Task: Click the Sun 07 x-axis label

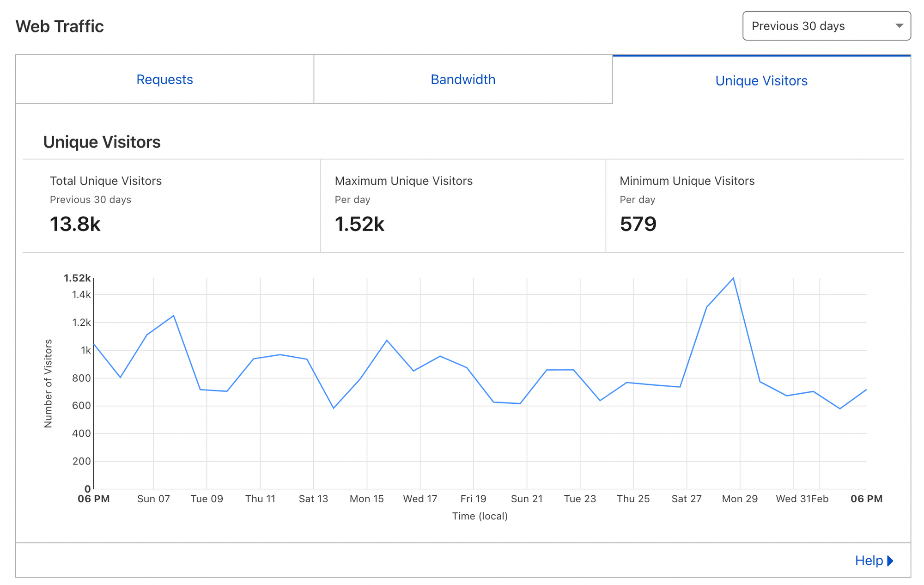Action: coord(153,499)
